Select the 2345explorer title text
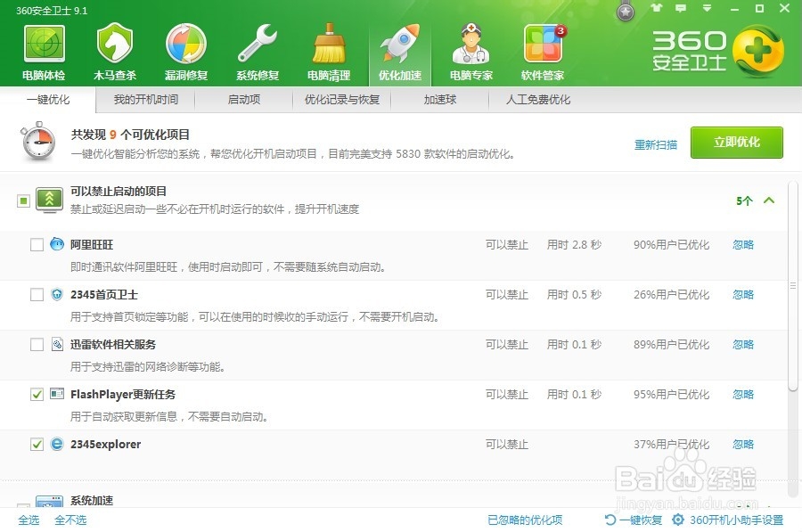Viewport: 802px width, 532px height. 105,444
